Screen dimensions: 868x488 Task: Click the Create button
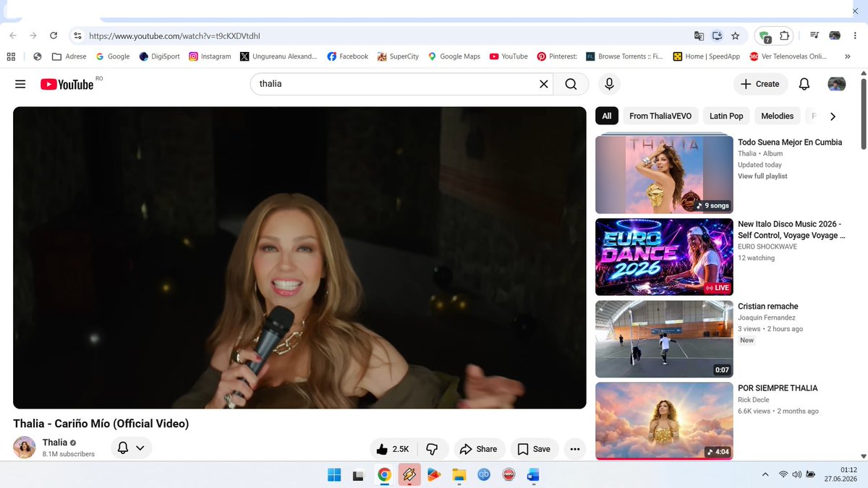760,84
